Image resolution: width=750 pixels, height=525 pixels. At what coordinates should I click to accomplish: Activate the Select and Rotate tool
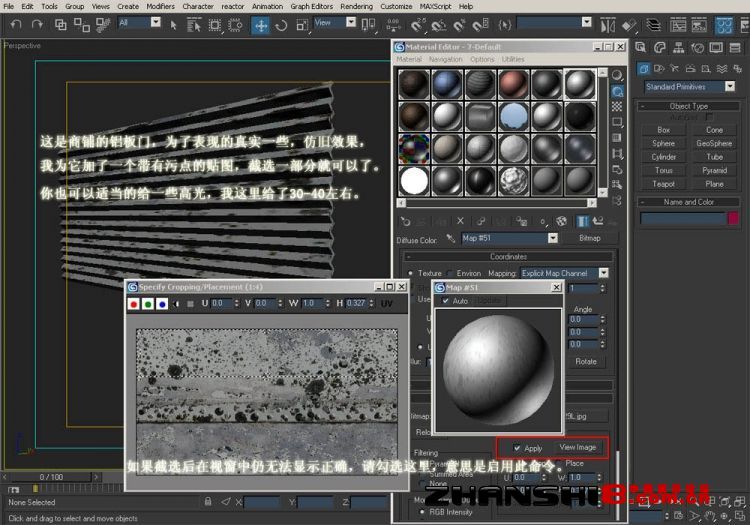point(281,25)
